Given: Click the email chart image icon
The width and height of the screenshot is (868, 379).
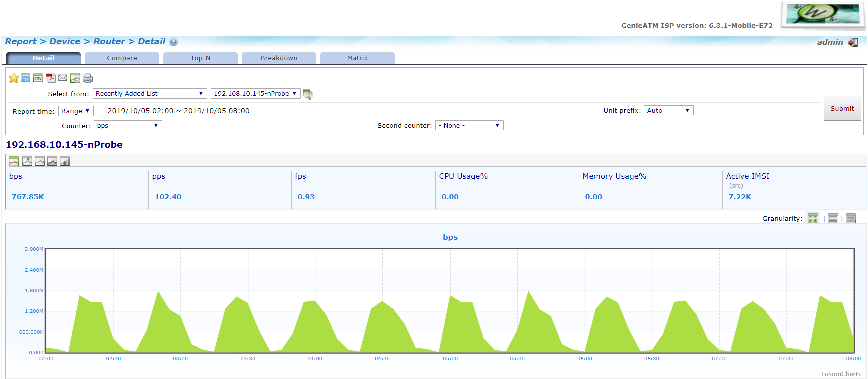Looking at the screenshot, I should point(75,78).
